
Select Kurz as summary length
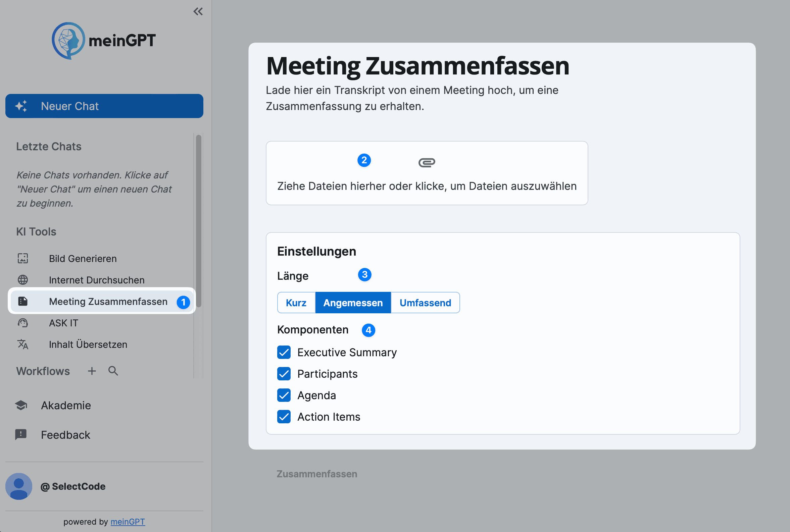[x=296, y=302]
